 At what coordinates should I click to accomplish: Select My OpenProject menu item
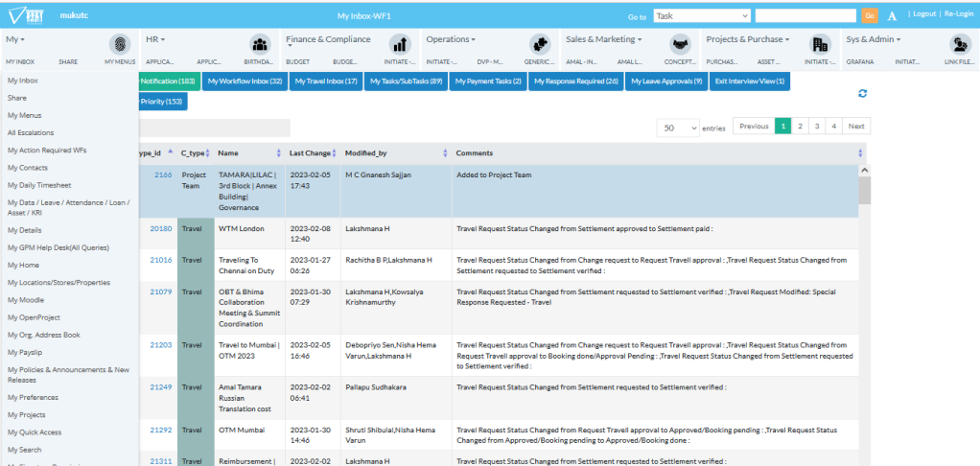pyautogui.click(x=34, y=317)
